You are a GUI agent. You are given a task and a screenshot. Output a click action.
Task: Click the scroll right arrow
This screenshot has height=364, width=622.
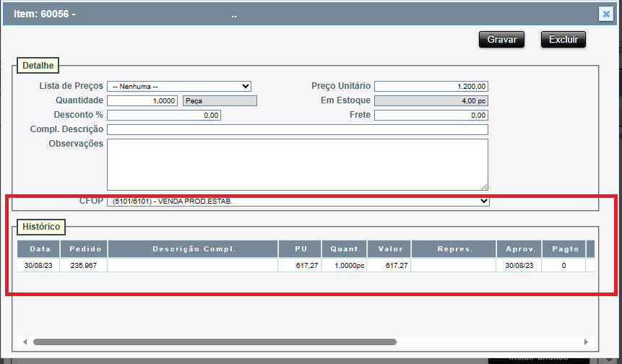pyautogui.click(x=586, y=342)
